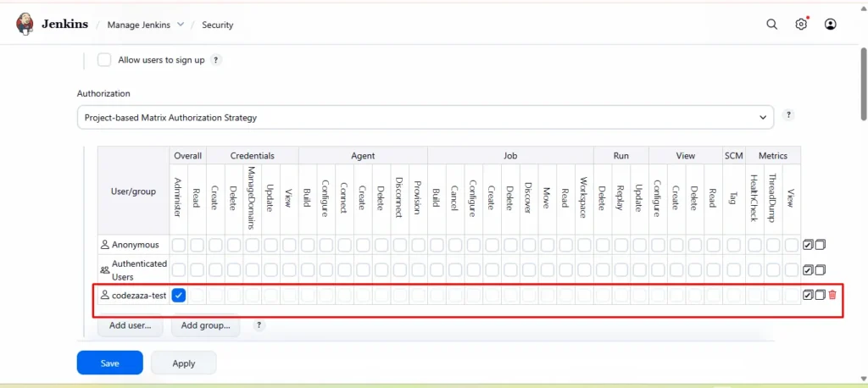Delete the codezaza-test row with trash icon

832,295
